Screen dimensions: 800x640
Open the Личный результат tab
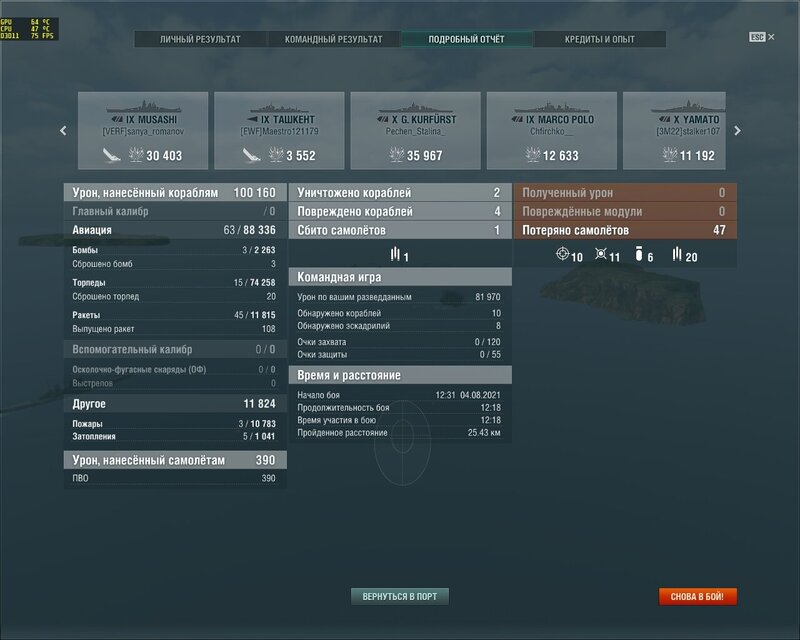coord(200,39)
